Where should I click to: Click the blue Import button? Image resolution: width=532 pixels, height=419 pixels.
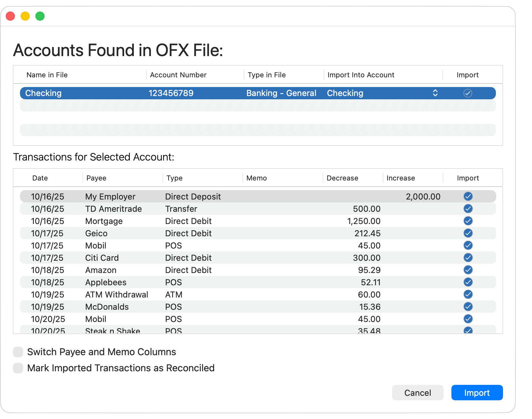pos(477,393)
